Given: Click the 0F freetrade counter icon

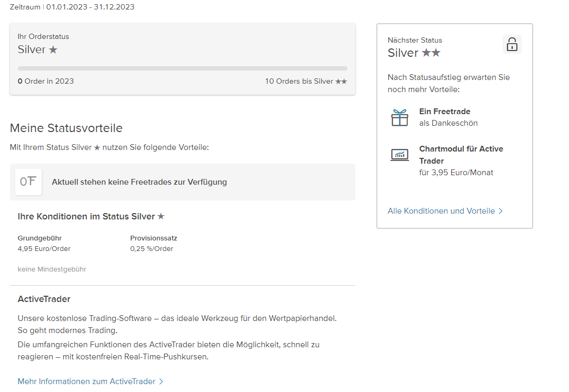Looking at the screenshot, I should (28, 182).
